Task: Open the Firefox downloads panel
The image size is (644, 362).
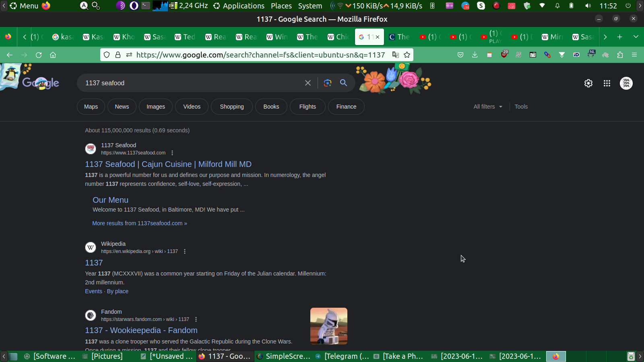Action: (x=475, y=55)
